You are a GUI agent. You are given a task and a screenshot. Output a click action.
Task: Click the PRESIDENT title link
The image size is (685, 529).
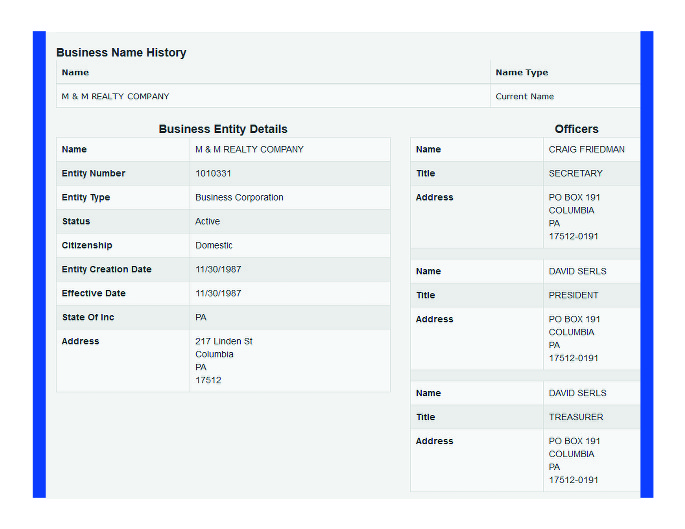tap(573, 296)
